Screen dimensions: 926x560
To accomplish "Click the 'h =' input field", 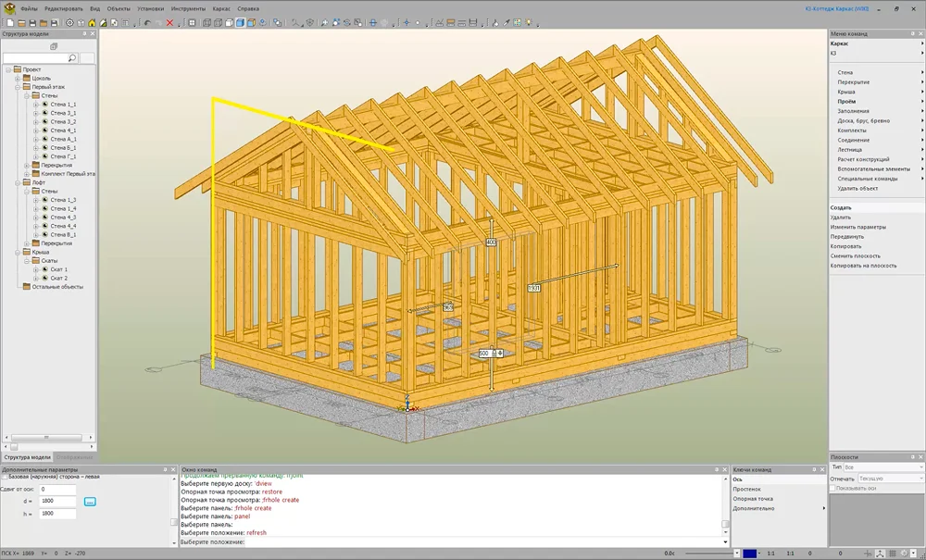I will tap(57, 513).
